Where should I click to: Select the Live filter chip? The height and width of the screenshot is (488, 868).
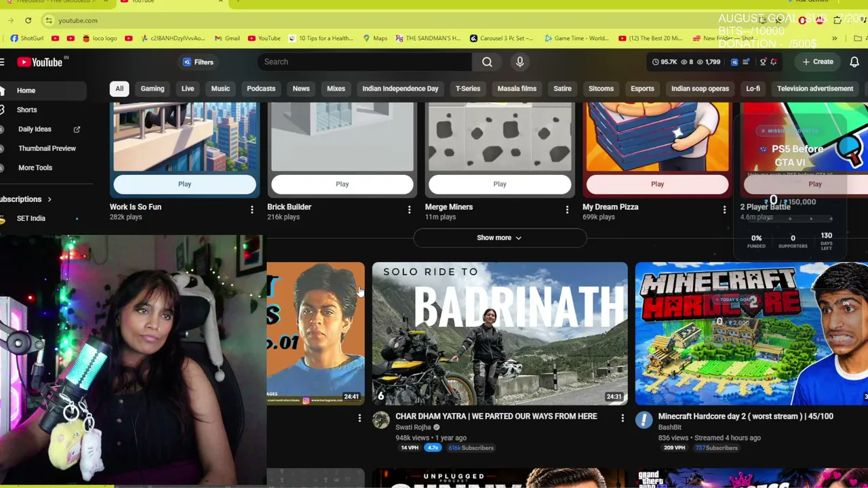coord(188,89)
